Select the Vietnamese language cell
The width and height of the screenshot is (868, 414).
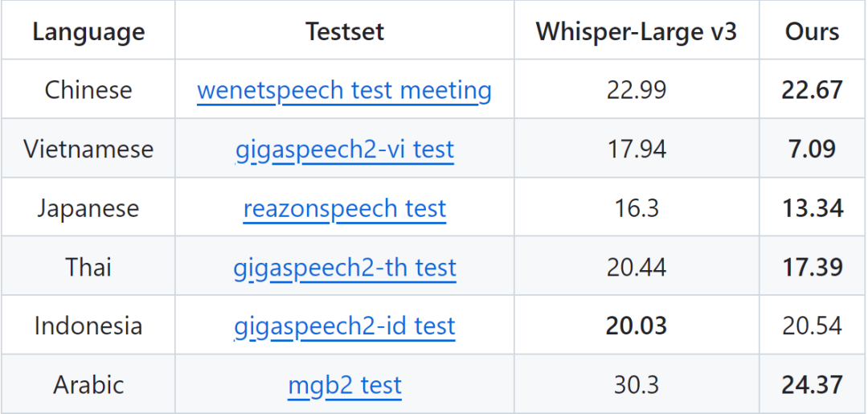(x=88, y=150)
